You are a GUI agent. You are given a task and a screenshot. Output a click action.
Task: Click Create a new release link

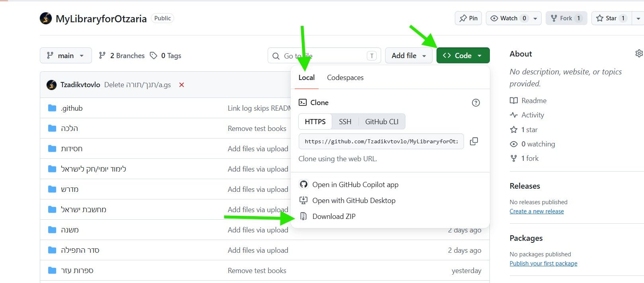pos(537,211)
